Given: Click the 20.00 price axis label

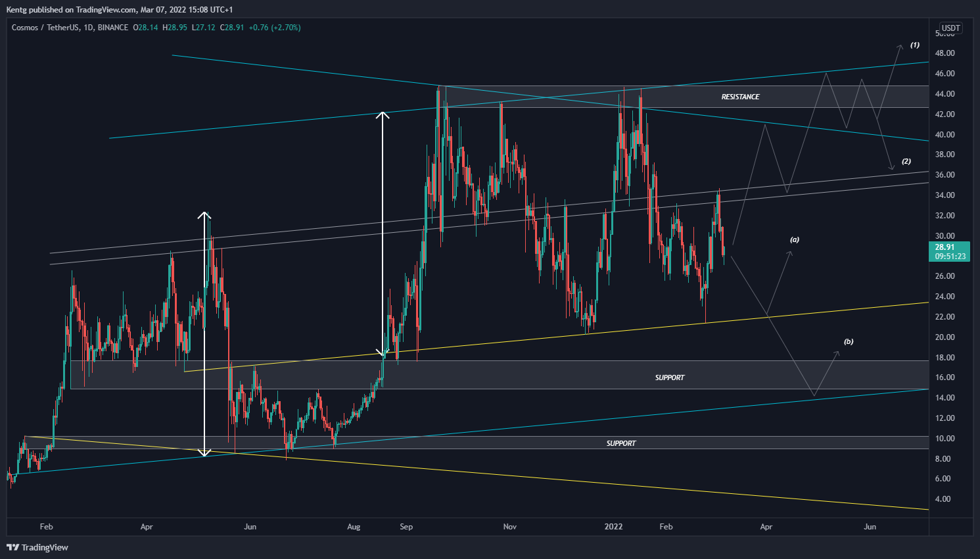Looking at the screenshot, I should pos(945,337).
